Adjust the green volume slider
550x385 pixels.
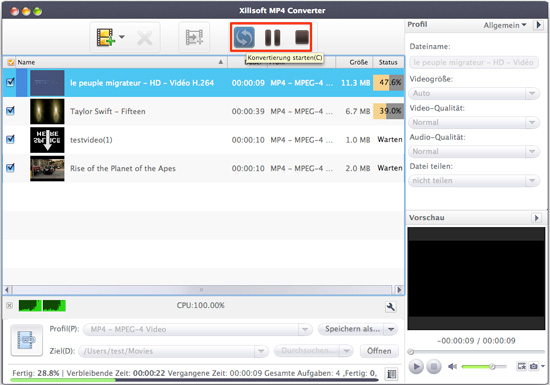point(484,367)
